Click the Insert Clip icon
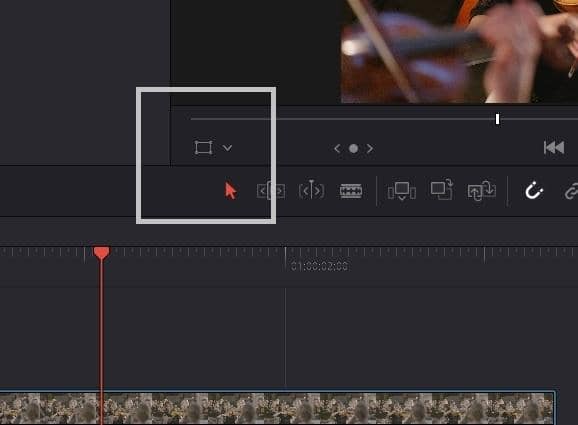This screenshot has height=425, width=578. 402,191
